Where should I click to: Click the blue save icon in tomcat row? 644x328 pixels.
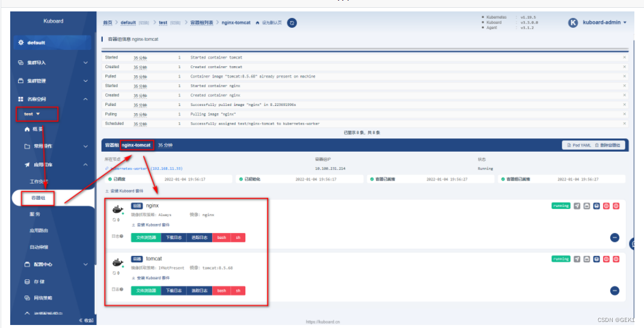(x=596, y=259)
